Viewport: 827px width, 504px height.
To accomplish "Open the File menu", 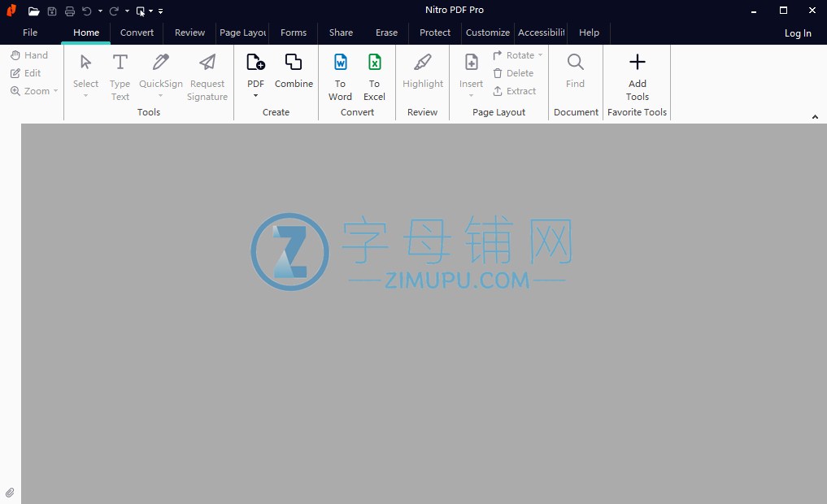I will click(30, 33).
